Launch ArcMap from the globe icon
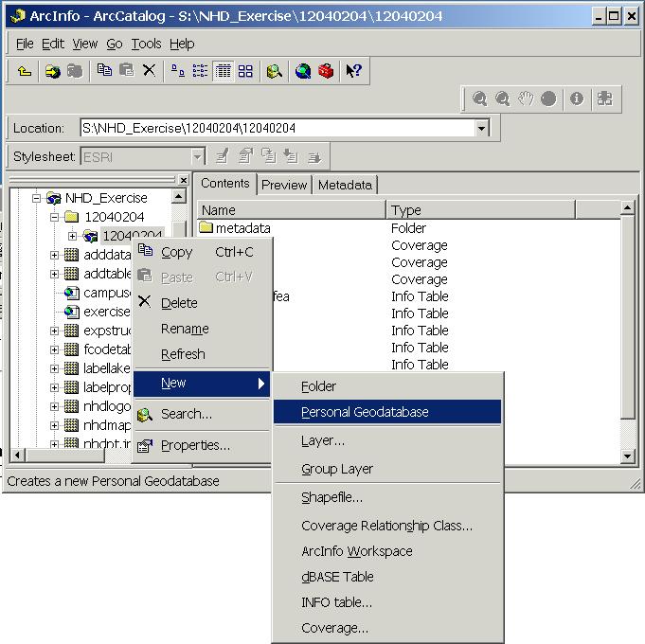Viewport: 645px width, 644px height. pos(303,71)
